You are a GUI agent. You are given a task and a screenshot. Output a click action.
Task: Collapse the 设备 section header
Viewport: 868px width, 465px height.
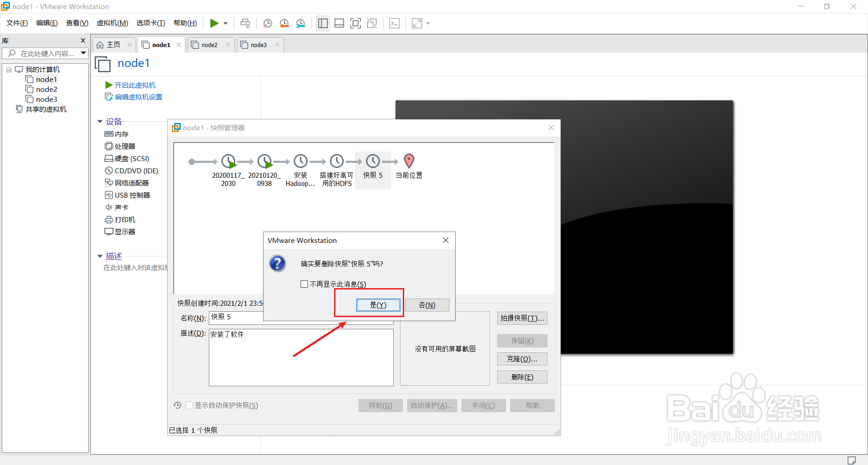point(100,121)
